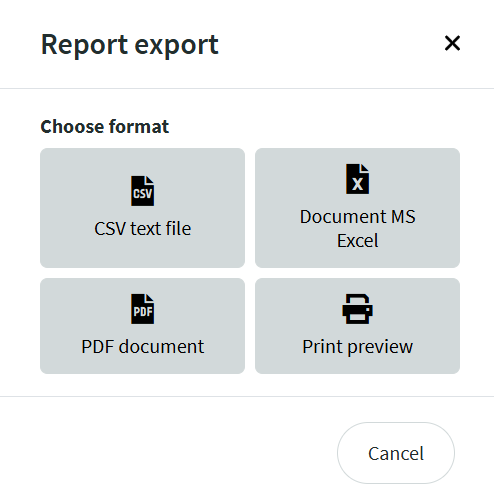494x503 pixels.
Task: Click the CSV file icon
Action: click(142, 191)
